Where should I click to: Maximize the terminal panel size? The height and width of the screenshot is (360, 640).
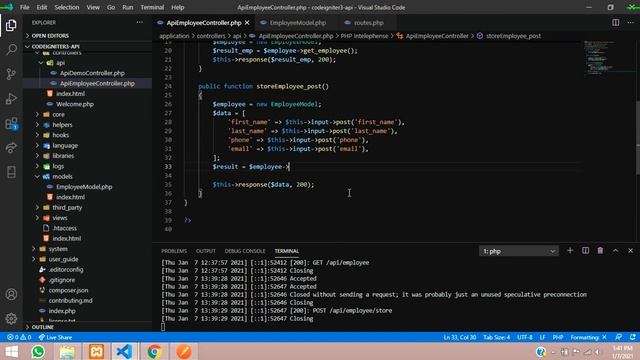tap(615, 251)
